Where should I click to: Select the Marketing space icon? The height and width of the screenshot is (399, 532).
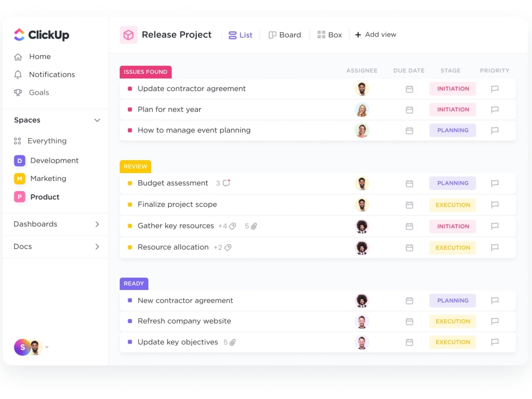[20, 178]
